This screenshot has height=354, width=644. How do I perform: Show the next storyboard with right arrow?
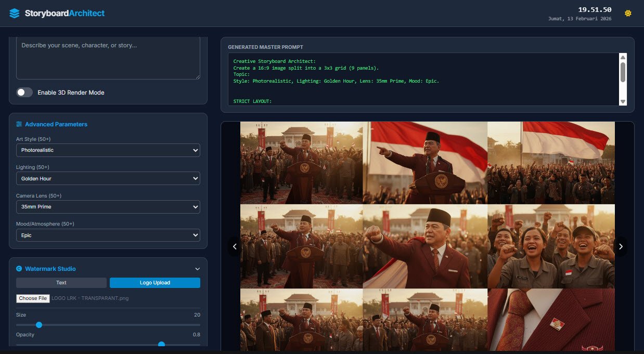tap(620, 246)
